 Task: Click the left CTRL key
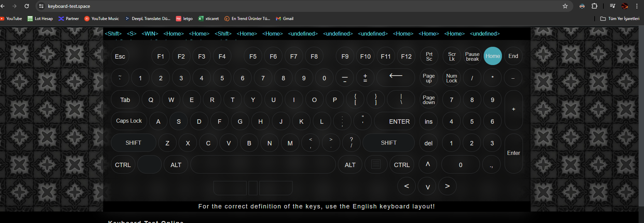(x=123, y=165)
